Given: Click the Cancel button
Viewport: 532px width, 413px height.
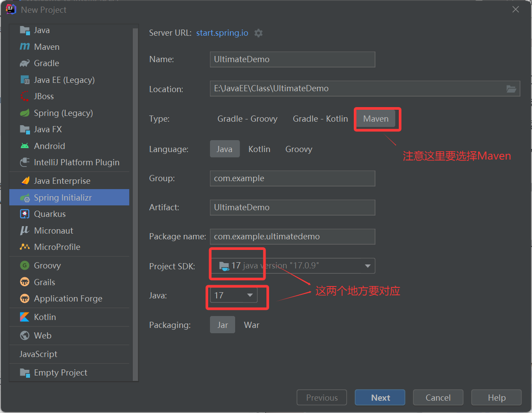Looking at the screenshot, I should pos(438,398).
